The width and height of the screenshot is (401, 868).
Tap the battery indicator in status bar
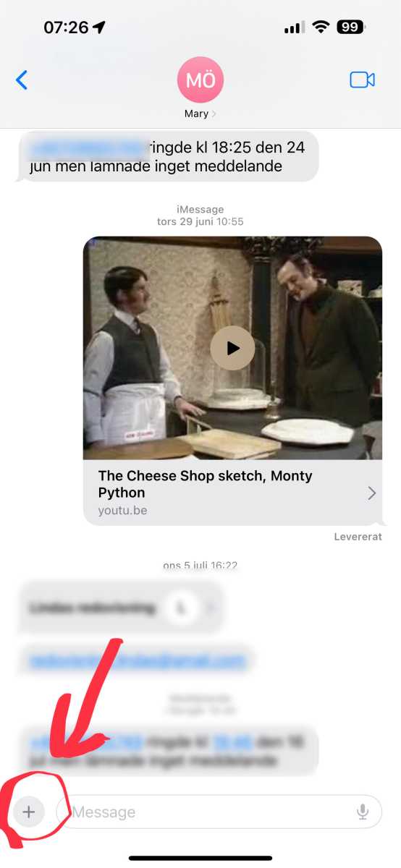[352, 27]
